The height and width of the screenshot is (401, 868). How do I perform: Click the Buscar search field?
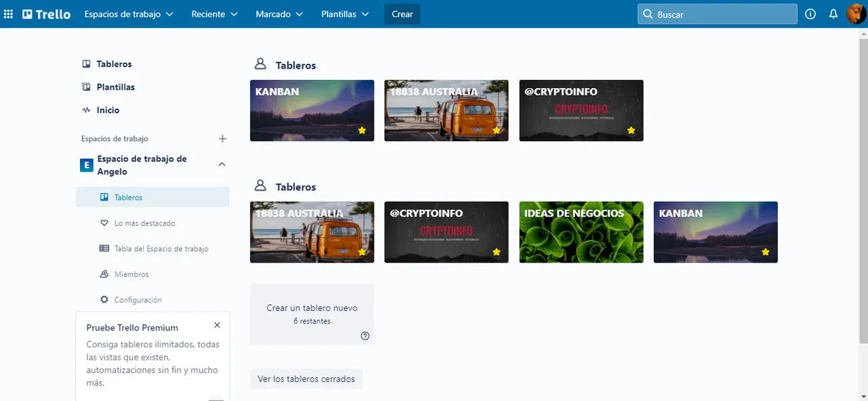click(717, 14)
